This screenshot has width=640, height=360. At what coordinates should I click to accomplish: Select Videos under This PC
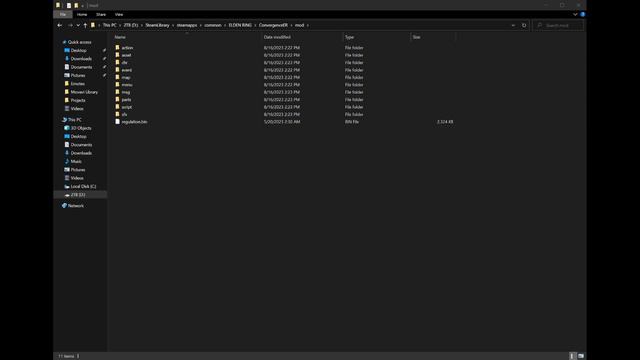point(77,178)
